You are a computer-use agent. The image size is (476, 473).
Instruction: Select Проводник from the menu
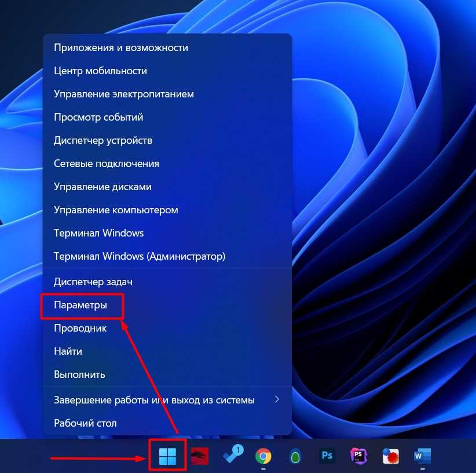pyautogui.click(x=80, y=328)
